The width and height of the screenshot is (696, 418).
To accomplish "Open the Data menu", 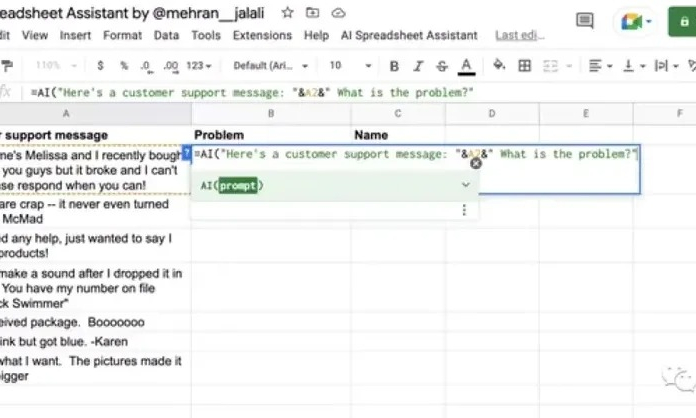I will (x=166, y=35).
